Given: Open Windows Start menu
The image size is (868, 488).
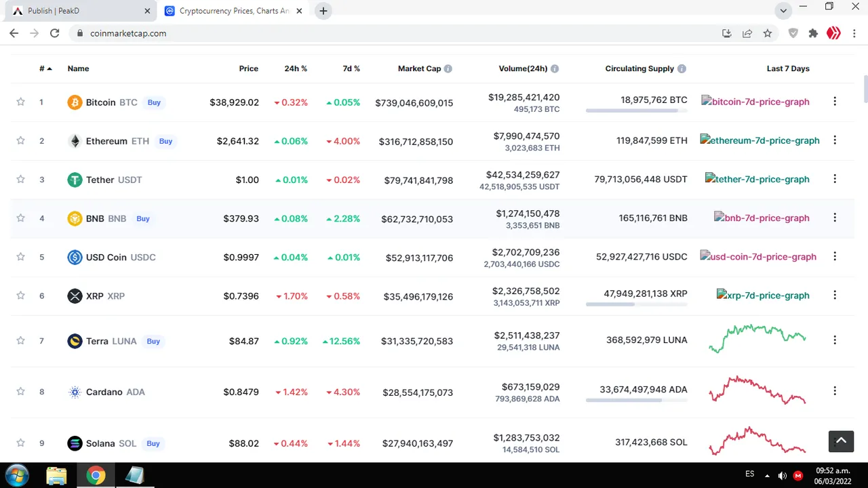Looking at the screenshot, I should click(16, 475).
